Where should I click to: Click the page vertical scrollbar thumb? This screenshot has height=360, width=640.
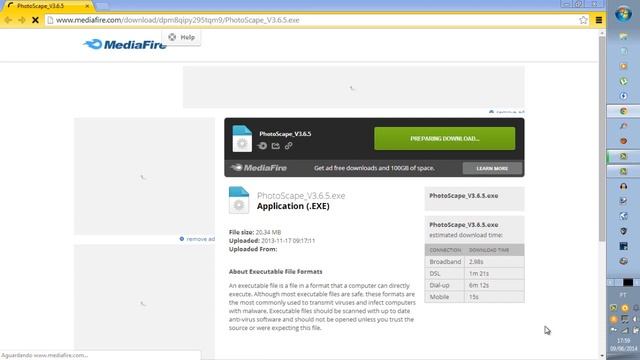602,139
